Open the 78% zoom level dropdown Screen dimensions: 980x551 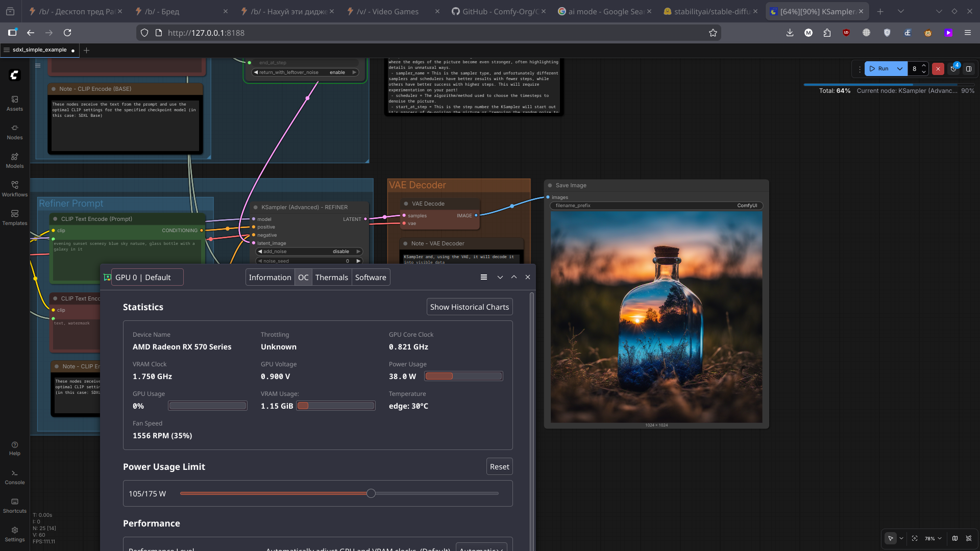(x=933, y=538)
